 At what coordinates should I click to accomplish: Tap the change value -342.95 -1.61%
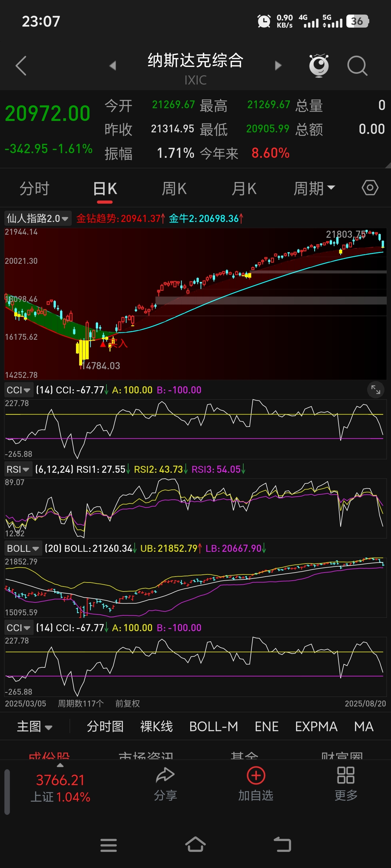click(48, 148)
